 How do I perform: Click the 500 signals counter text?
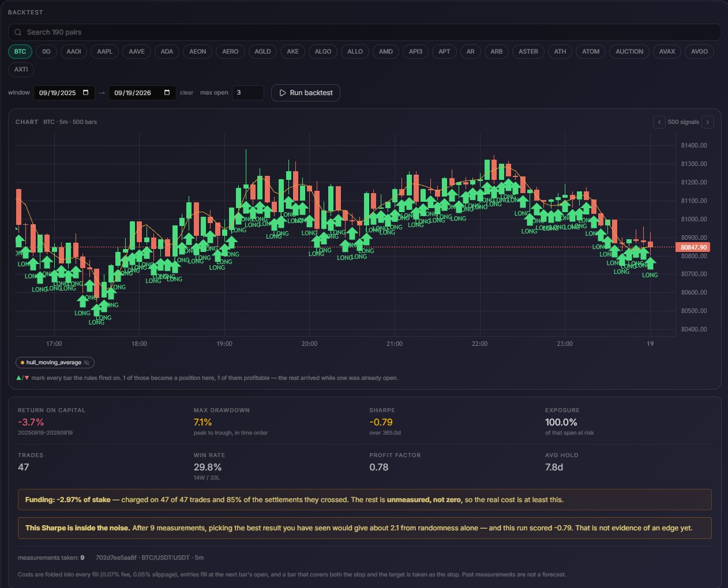684,122
